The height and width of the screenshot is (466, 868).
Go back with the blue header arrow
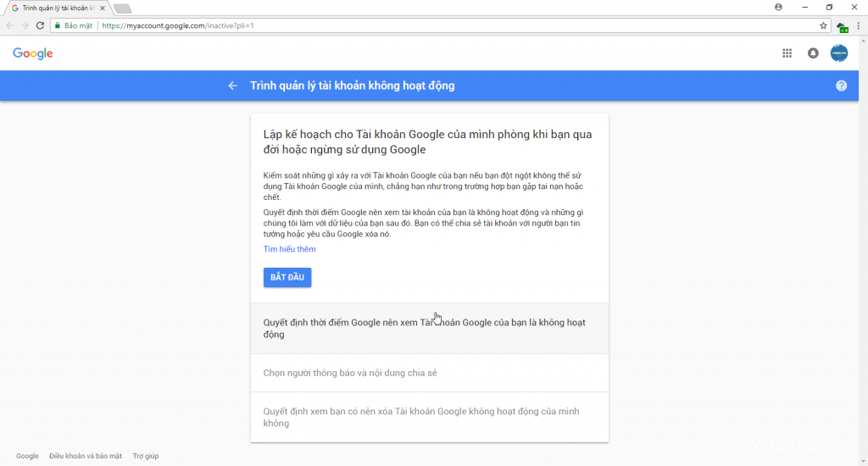[x=232, y=86]
